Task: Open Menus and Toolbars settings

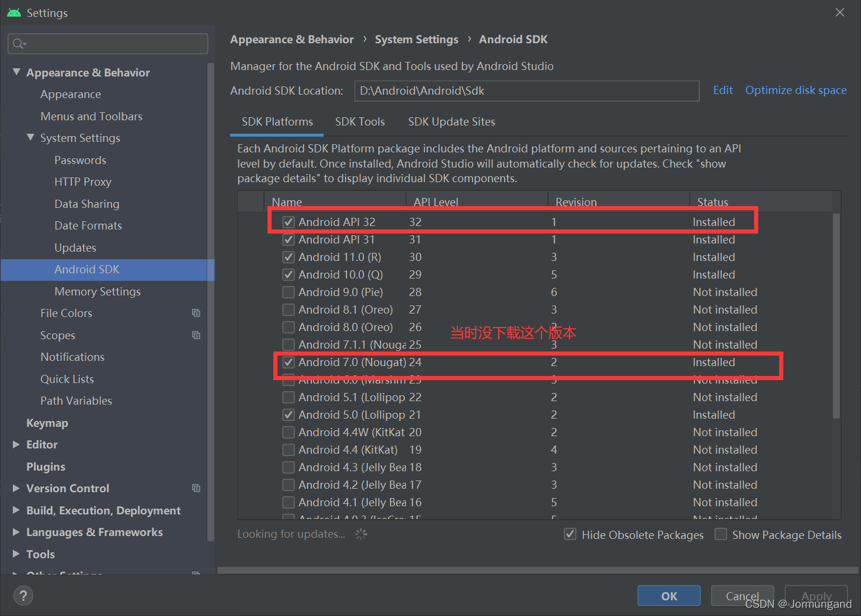Action: [92, 116]
